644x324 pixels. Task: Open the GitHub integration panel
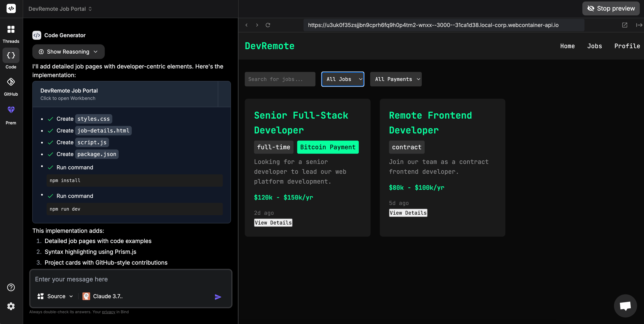[11, 85]
